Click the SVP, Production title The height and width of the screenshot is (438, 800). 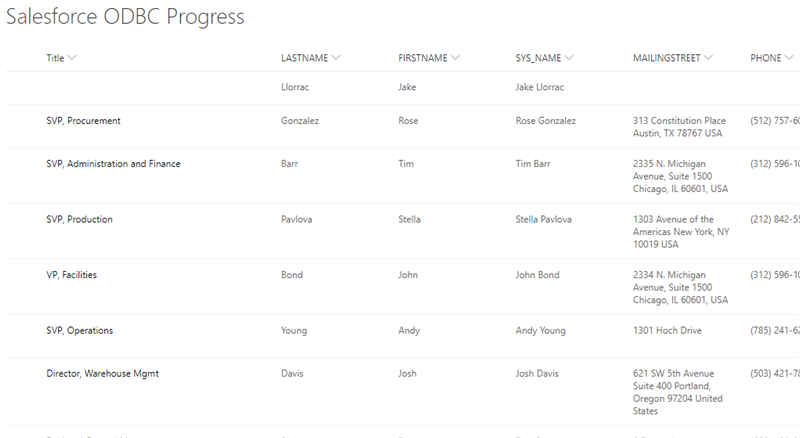(x=79, y=219)
